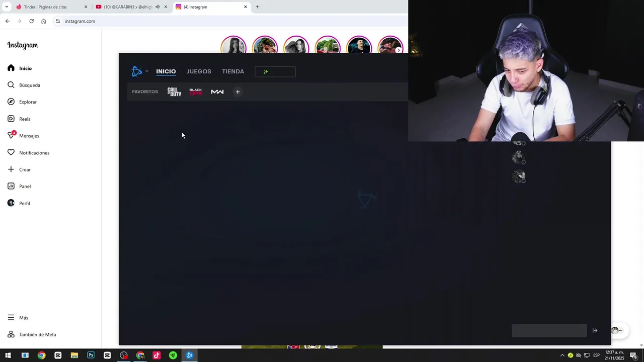
Task: Open Chrome tab search dropdown
Action: (x=7, y=7)
